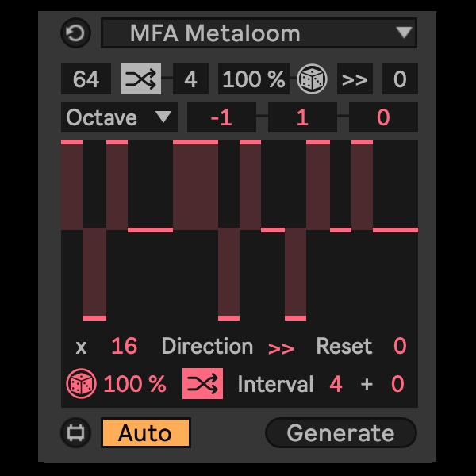Click the Interval value 4
The height and width of the screenshot is (476, 476).
tap(336, 384)
